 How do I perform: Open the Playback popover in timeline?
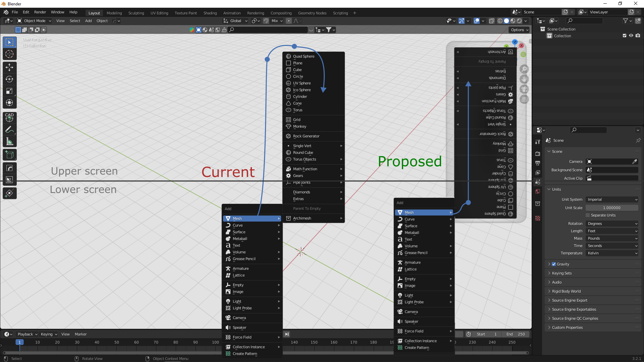point(27,334)
